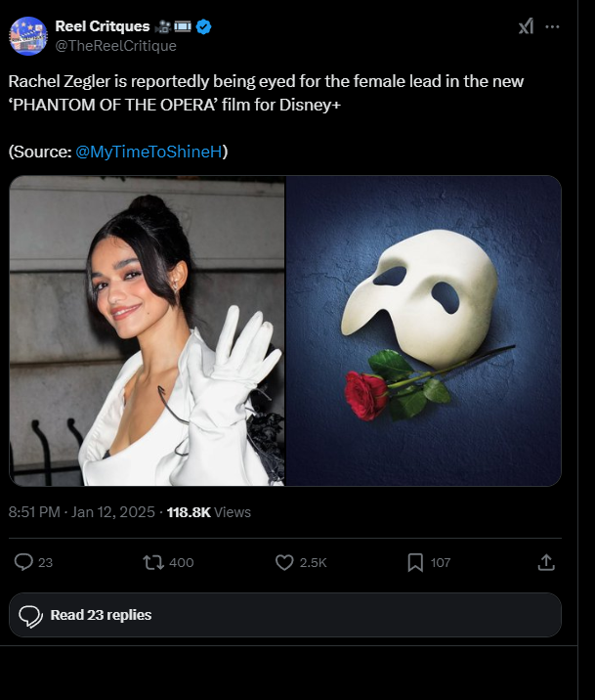Viewport: 595px width, 700px height.
Task: Open the three-dot more options menu
Action: tap(552, 26)
